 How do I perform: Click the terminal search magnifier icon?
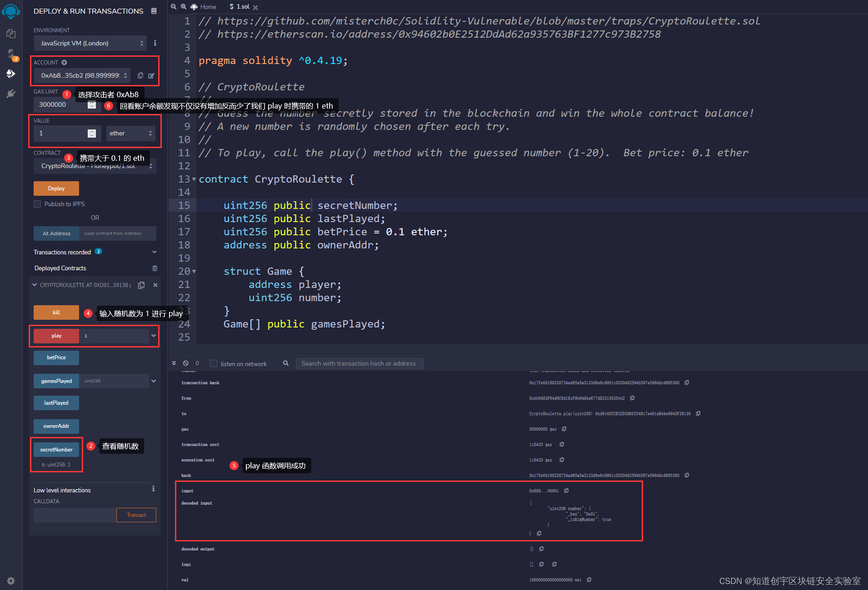[x=286, y=363]
